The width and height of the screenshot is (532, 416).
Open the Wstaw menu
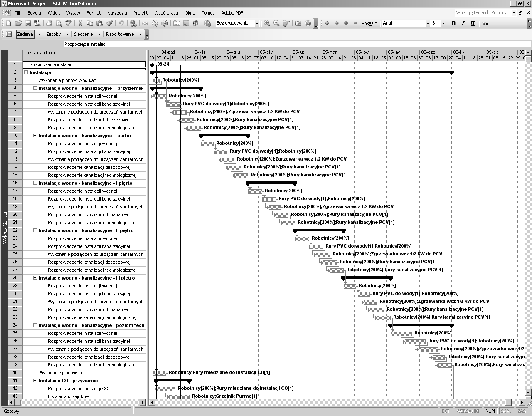coord(73,13)
